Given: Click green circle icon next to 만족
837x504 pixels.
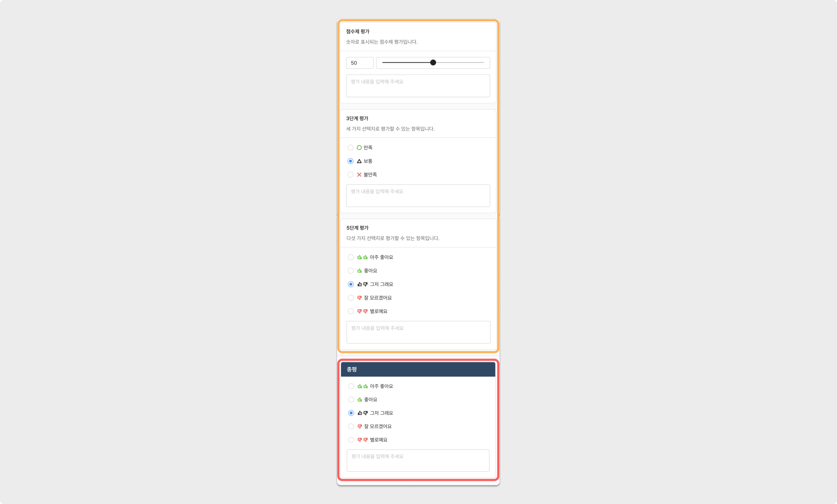Looking at the screenshot, I should [359, 148].
